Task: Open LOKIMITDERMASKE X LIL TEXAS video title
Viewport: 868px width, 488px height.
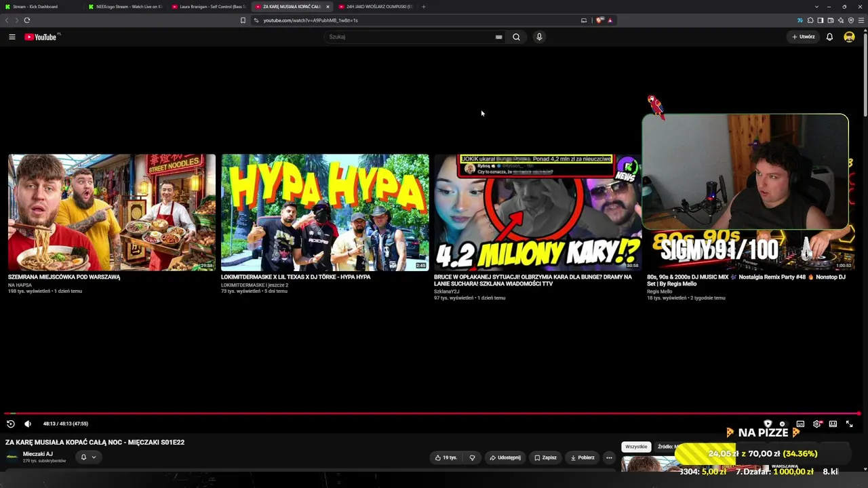Action: (296, 277)
